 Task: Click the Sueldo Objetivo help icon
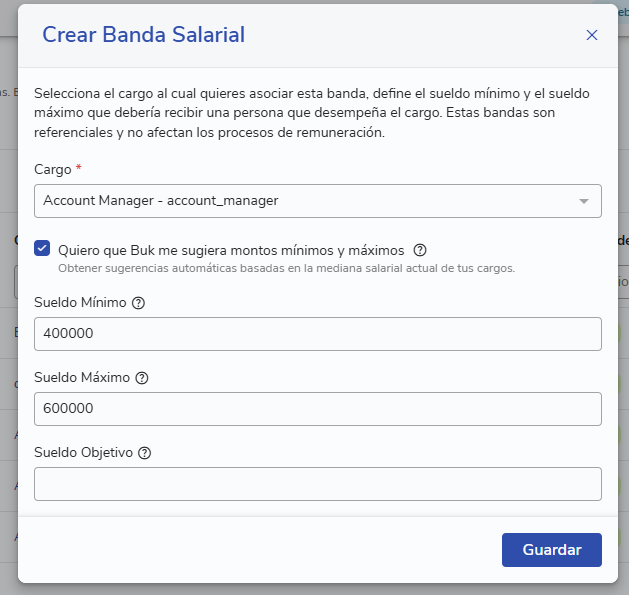point(144,453)
